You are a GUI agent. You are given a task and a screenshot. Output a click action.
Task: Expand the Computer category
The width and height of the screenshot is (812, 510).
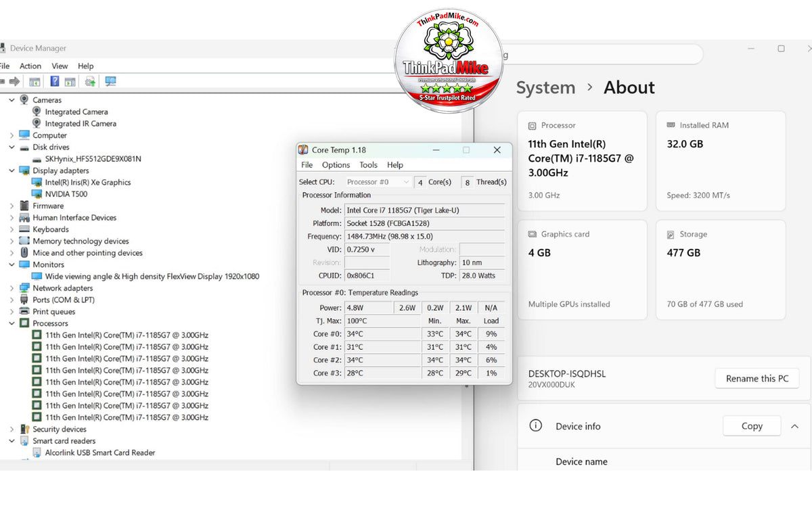pyautogui.click(x=12, y=135)
